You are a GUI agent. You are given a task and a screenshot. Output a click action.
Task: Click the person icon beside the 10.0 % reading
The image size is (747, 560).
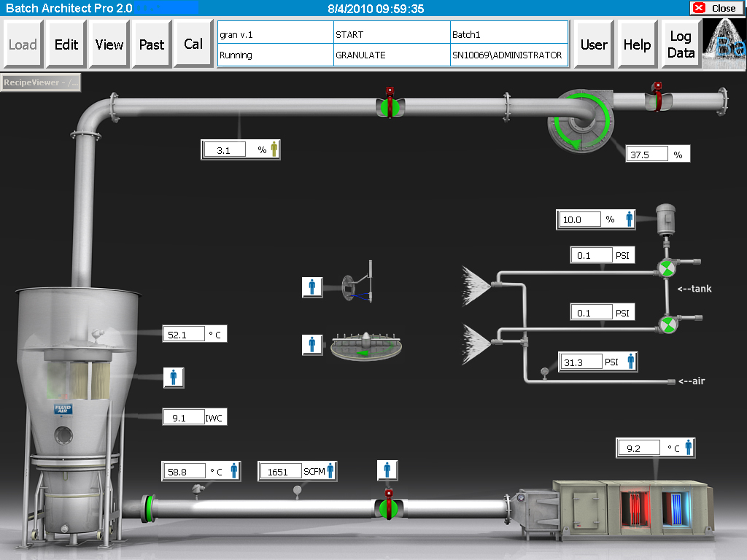(x=630, y=219)
